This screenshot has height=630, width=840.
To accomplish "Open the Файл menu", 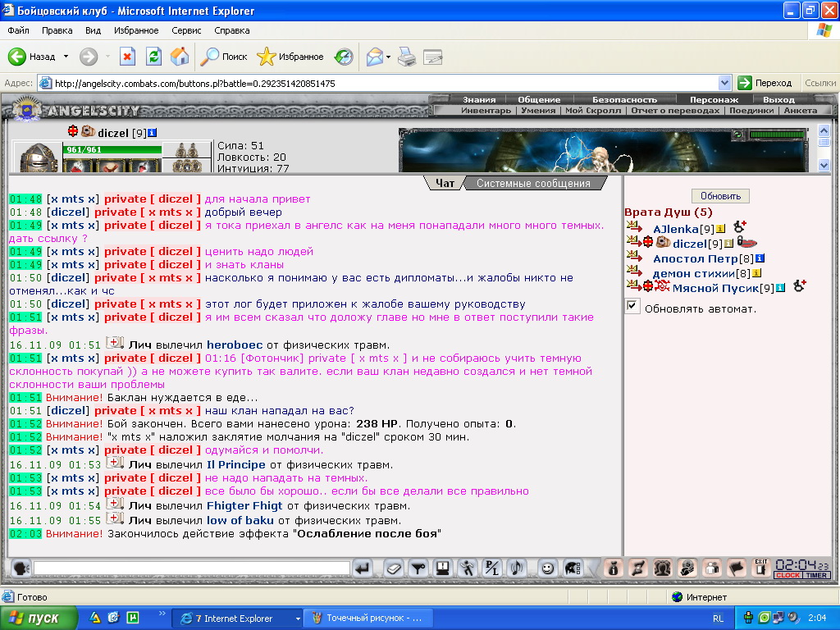I will (x=18, y=30).
